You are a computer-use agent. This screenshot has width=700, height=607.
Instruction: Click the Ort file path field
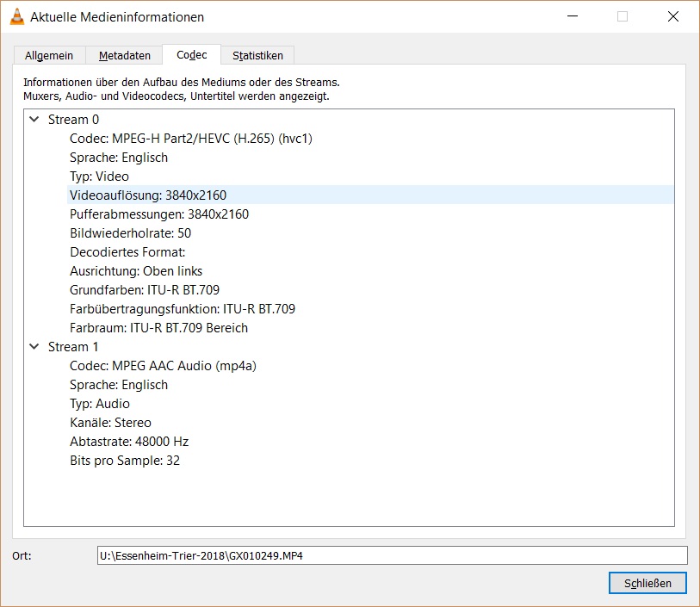click(x=393, y=555)
